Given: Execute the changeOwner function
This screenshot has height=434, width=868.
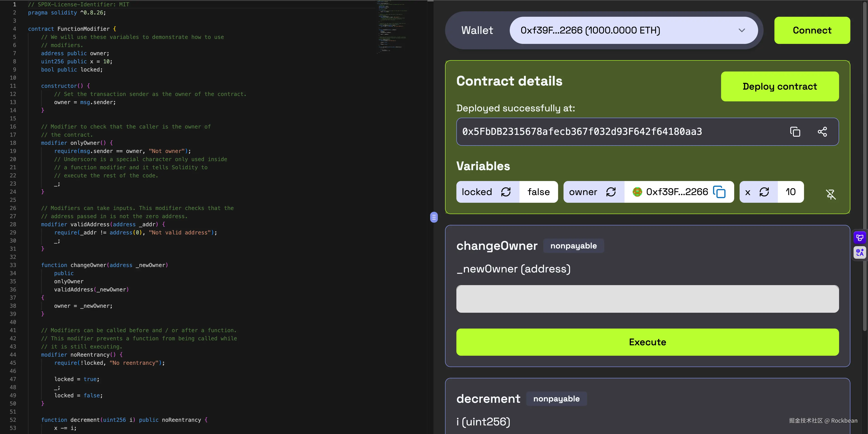Looking at the screenshot, I should click(647, 342).
